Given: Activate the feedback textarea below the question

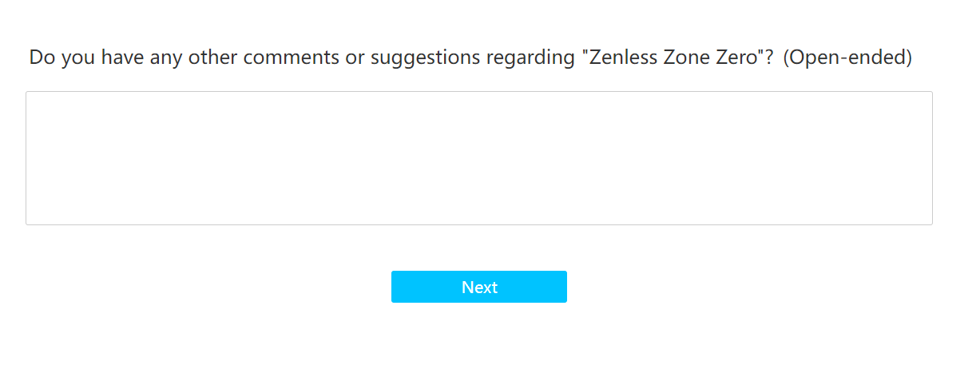Looking at the screenshot, I should coord(479,158).
